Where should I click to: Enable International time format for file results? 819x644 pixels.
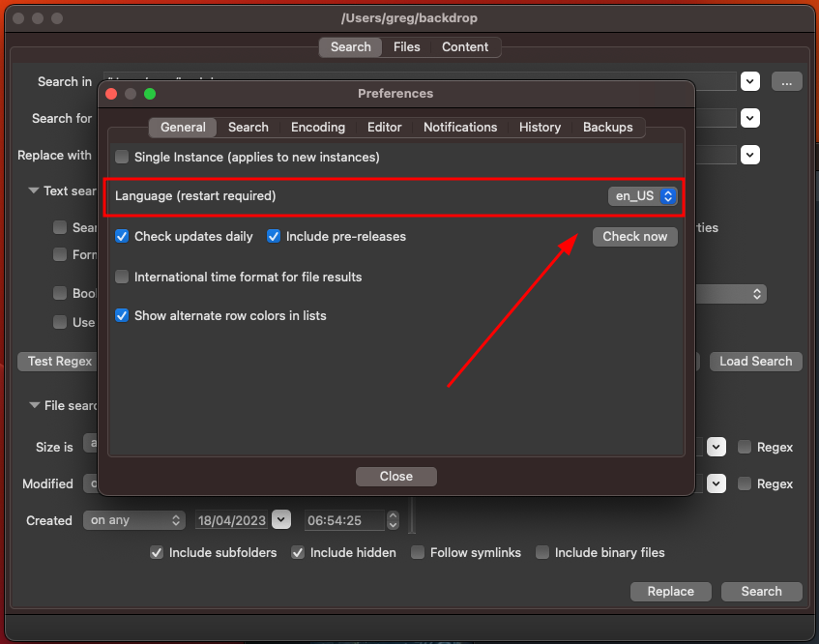click(122, 277)
